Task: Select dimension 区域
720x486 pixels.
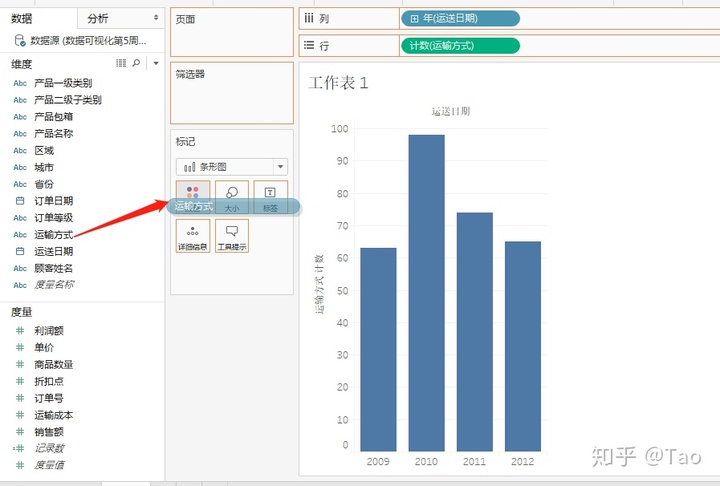Action: pos(44,150)
